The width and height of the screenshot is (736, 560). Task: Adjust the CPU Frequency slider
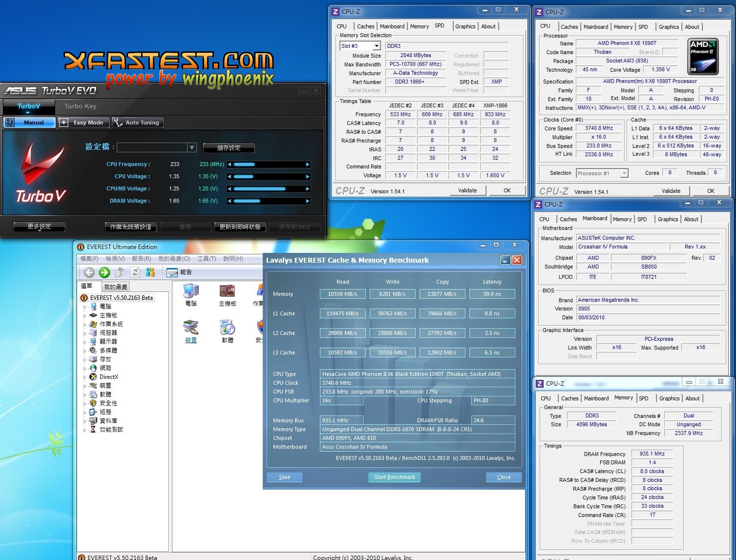269,165
